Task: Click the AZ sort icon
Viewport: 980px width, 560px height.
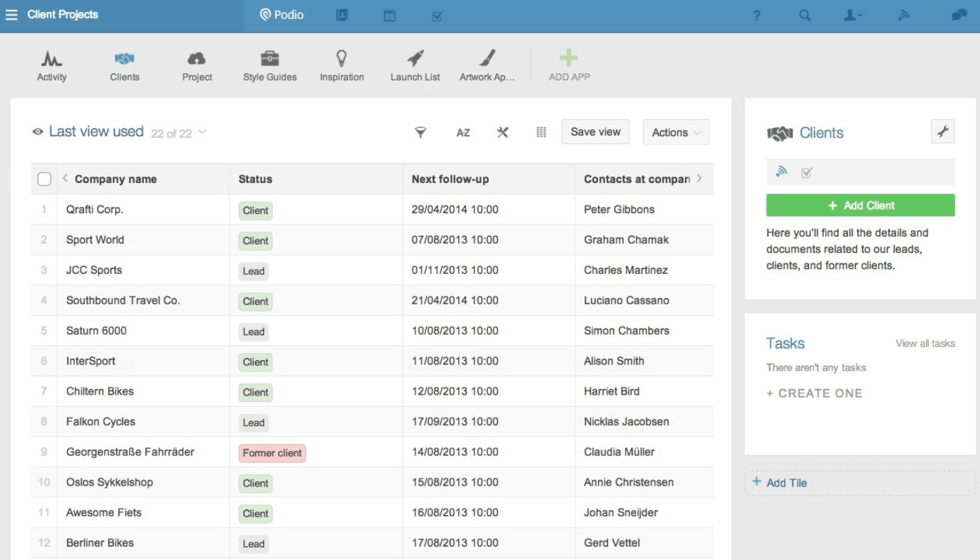Action: click(463, 133)
